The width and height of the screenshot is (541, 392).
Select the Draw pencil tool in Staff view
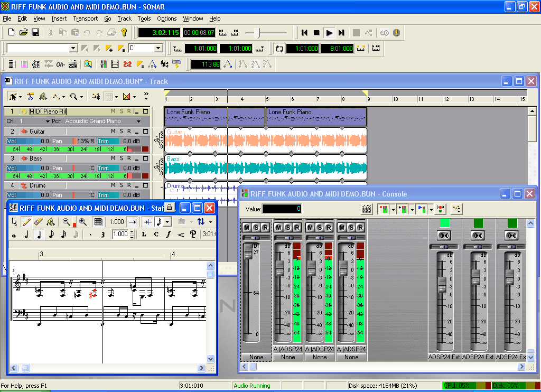(26, 222)
